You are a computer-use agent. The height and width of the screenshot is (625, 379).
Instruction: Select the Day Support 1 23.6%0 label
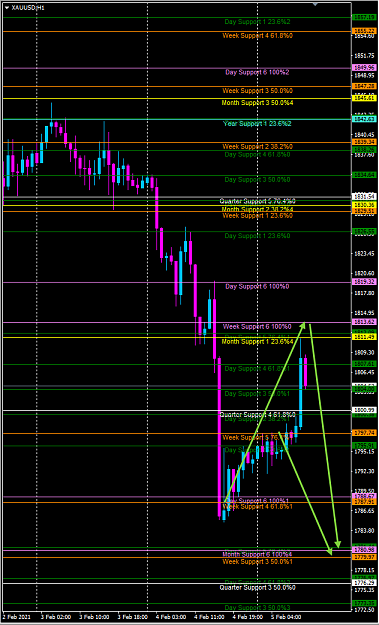pos(257,236)
